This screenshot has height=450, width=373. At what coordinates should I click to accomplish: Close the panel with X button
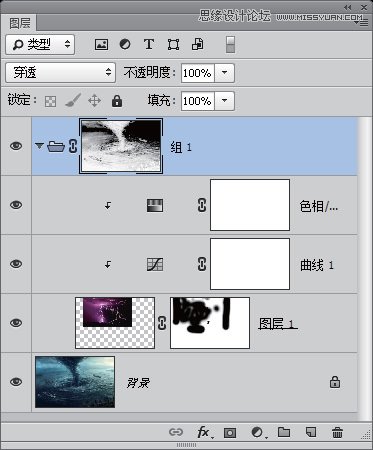pos(364,7)
